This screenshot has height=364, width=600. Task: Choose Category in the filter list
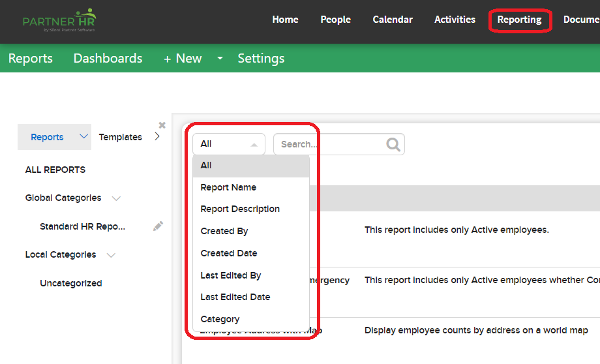[x=251, y=319]
